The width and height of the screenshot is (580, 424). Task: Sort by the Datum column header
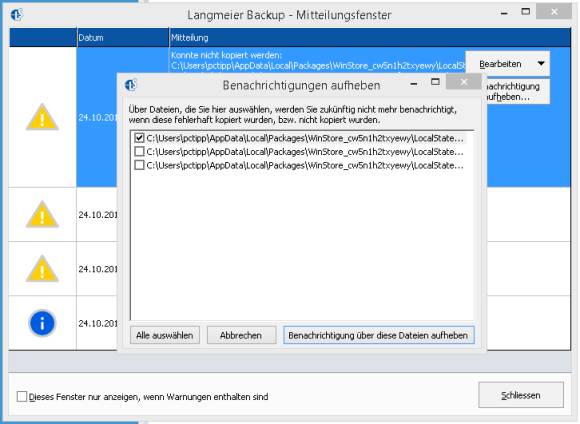(122, 37)
